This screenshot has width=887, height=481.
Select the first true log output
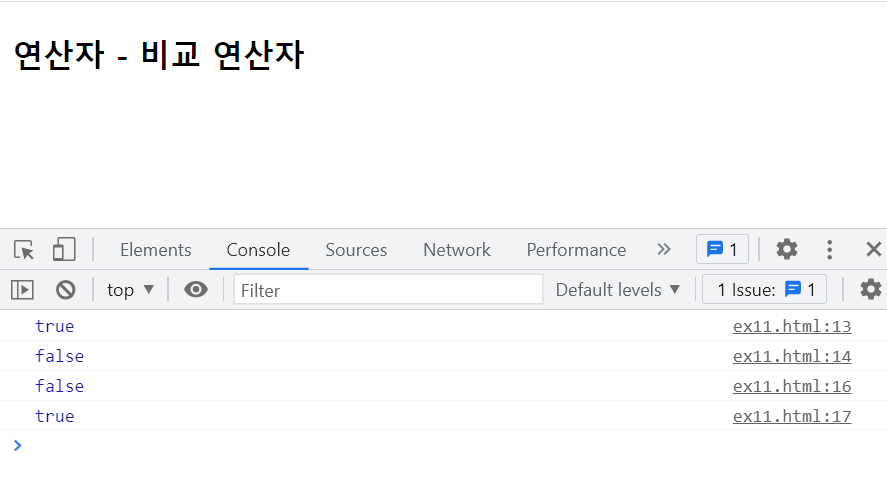(54, 326)
